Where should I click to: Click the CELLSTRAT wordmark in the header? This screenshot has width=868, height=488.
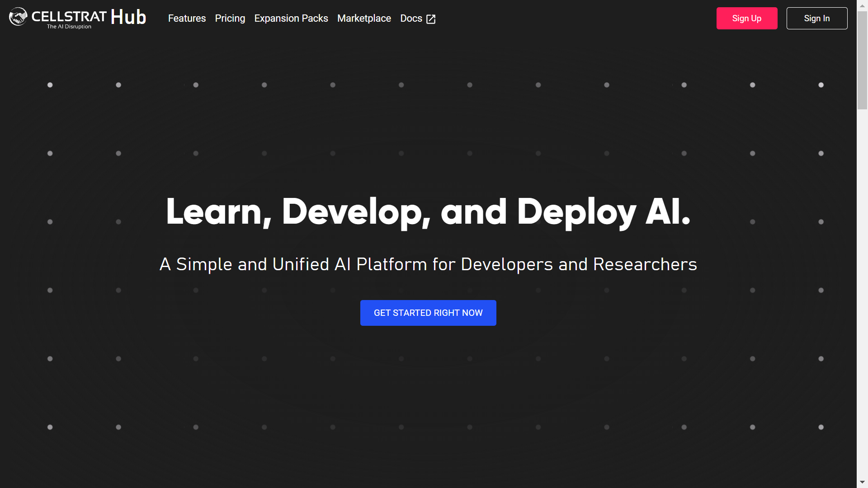point(69,16)
